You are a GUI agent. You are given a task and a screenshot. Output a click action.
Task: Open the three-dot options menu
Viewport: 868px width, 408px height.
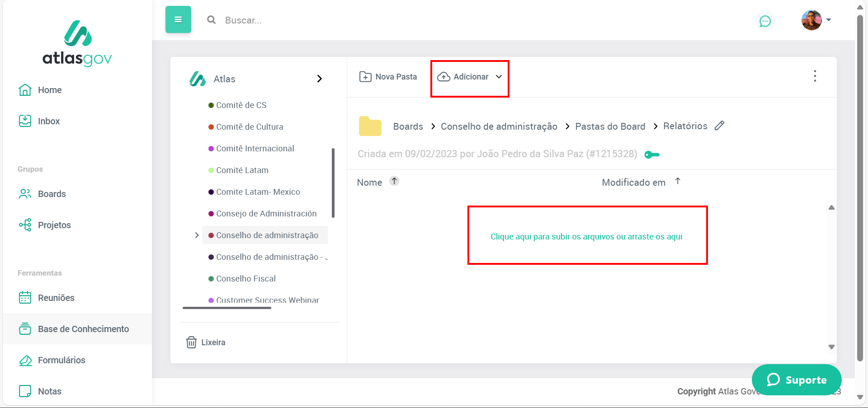(815, 76)
